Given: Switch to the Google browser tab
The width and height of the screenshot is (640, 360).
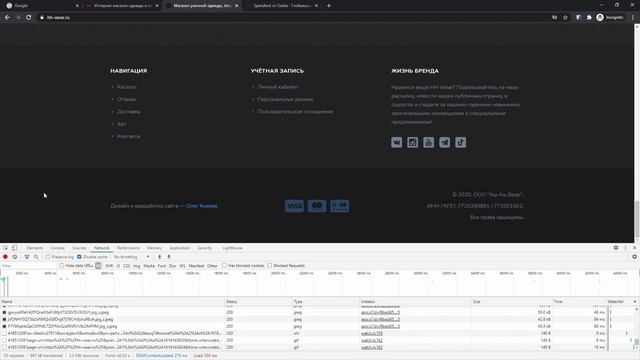Looking at the screenshot, I should pyautogui.click(x=41, y=6).
